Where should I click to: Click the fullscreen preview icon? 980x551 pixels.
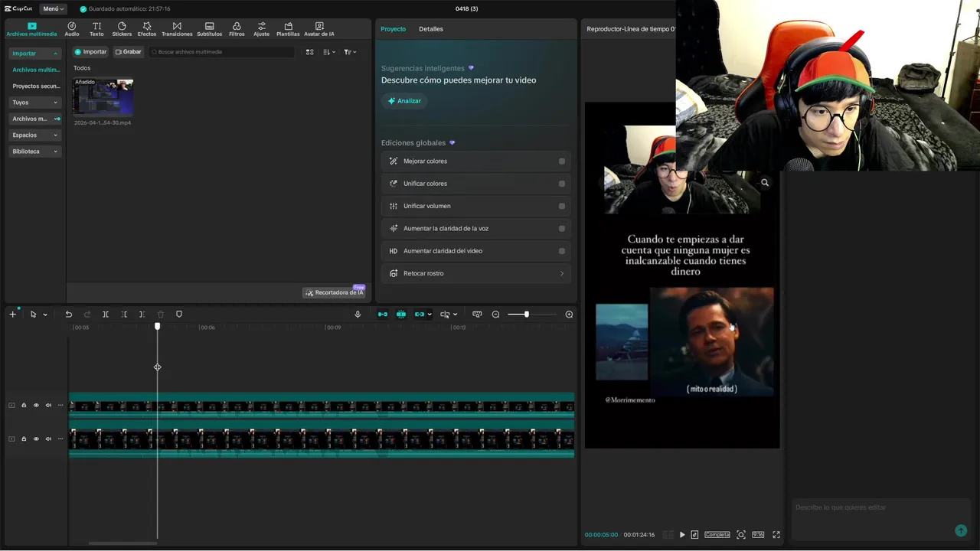point(776,535)
